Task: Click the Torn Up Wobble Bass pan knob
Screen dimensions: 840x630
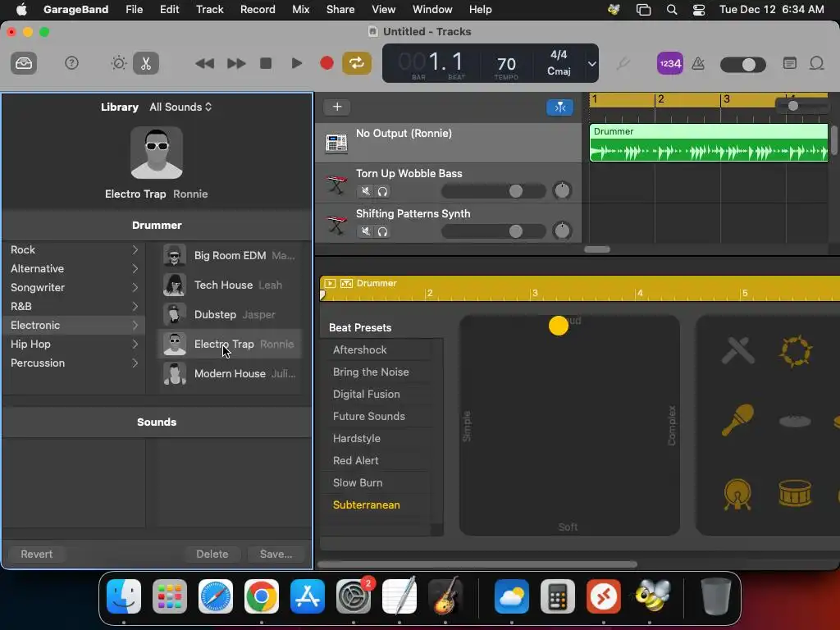Action: tap(562, 190)
